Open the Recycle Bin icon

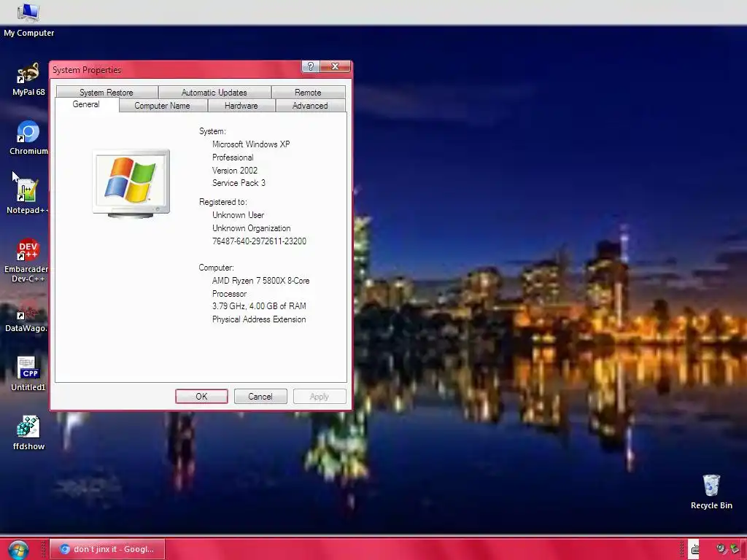pyautogui.click(x=711, y=492)
